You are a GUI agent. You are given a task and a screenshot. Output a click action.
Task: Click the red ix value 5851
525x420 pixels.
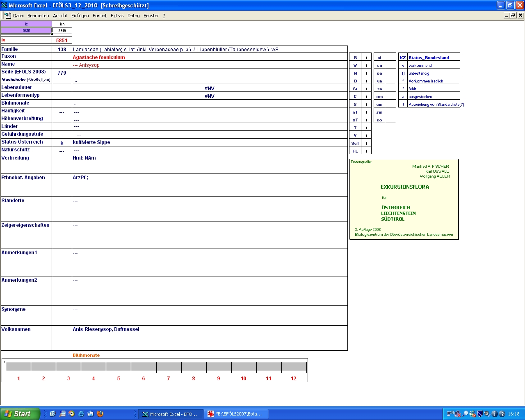coord(62,40)
